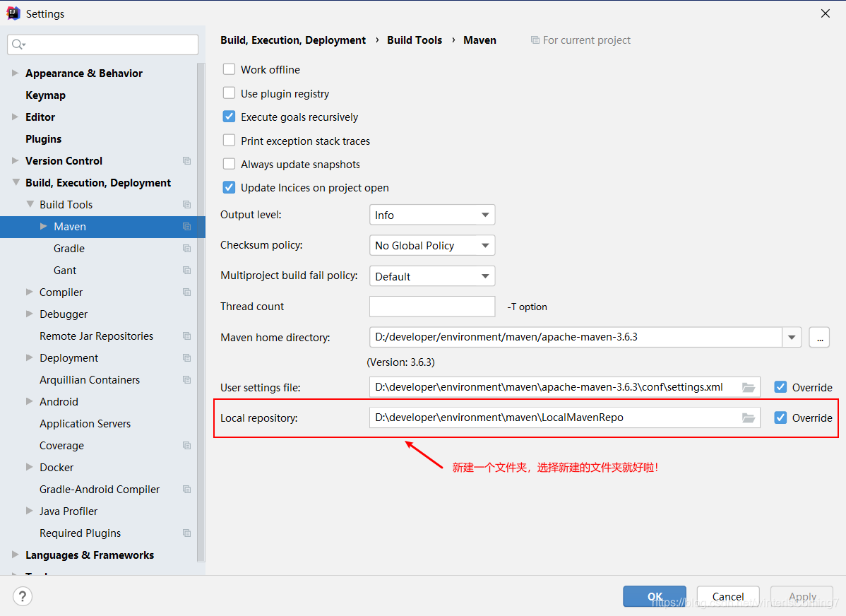Screen dimensions: 846x616
Task: Click the settings search field
Action: click(103, 45)
